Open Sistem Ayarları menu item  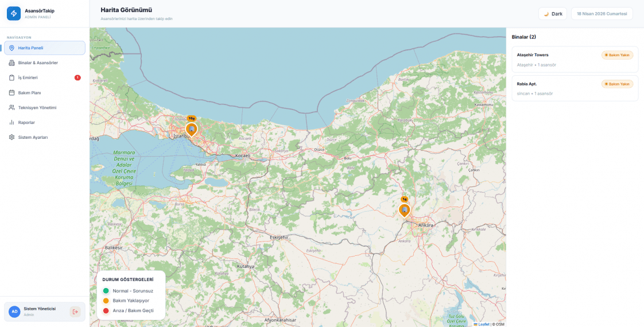(x=45, y=137)
